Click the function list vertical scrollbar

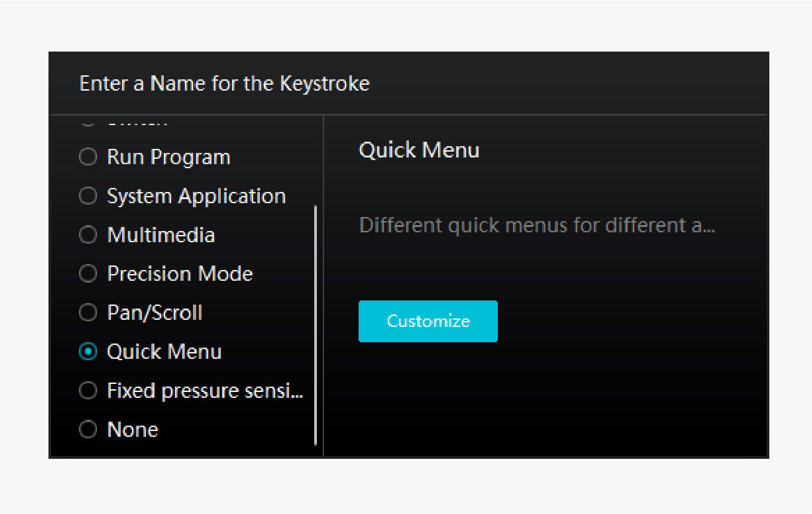316,325
